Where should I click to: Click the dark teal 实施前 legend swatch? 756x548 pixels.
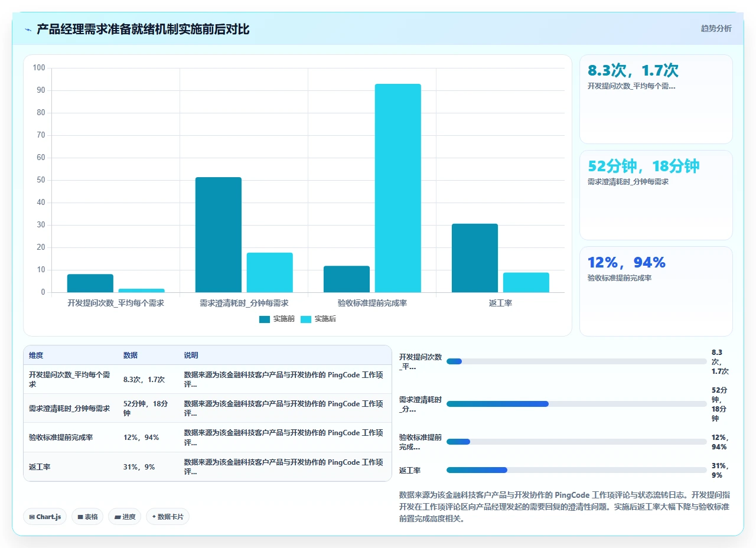[265, 319]
